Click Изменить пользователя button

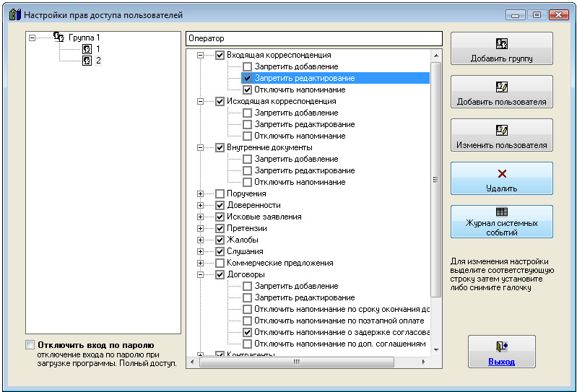[502, 135]
